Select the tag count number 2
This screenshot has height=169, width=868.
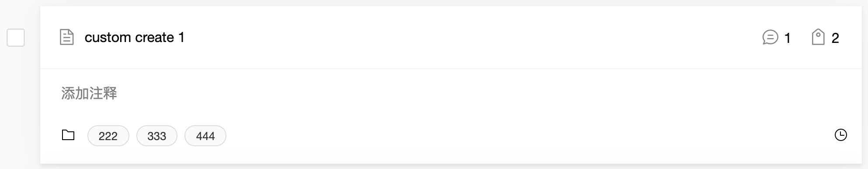coord(835,38)
